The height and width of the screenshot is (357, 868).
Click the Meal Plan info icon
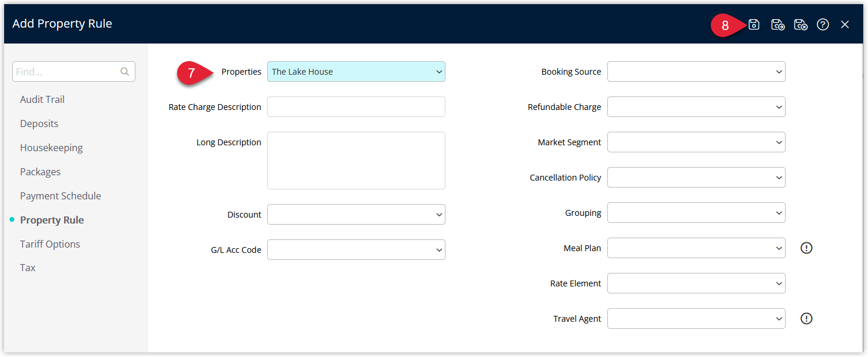[807, 248]
